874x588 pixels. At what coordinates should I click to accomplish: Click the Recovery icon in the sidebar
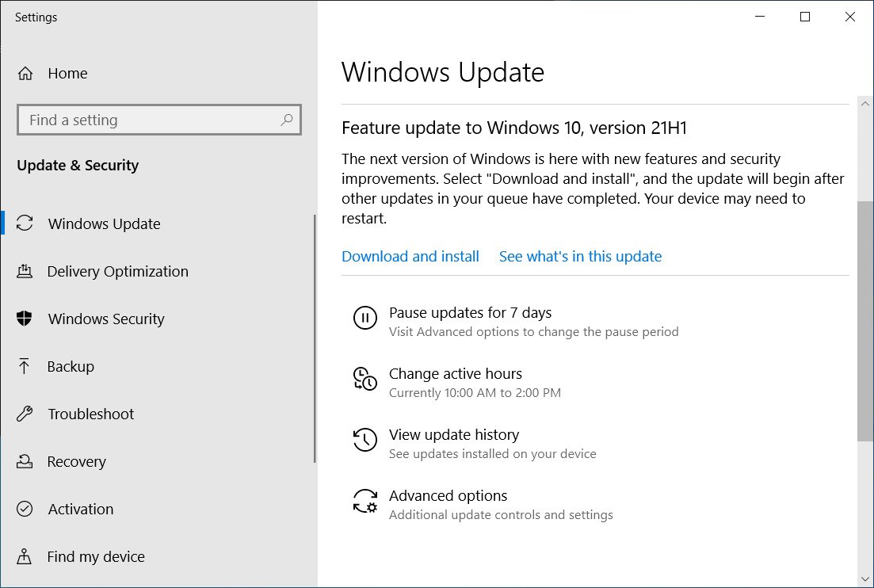pos(25,461)
